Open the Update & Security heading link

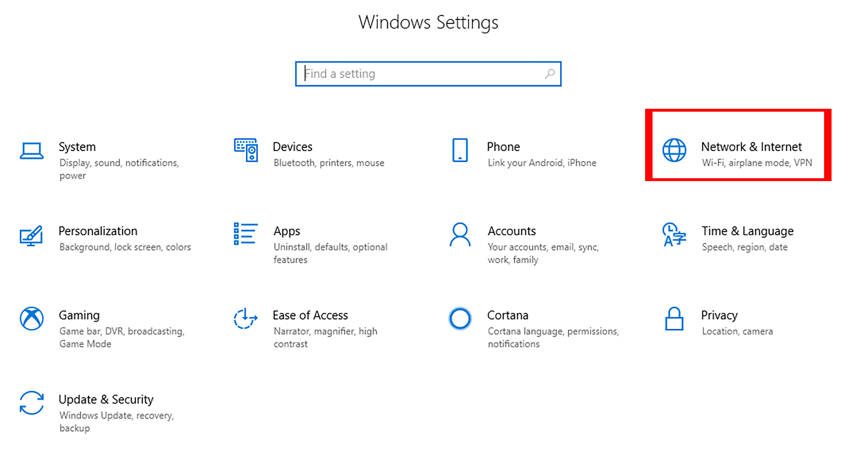coord(106,399)
